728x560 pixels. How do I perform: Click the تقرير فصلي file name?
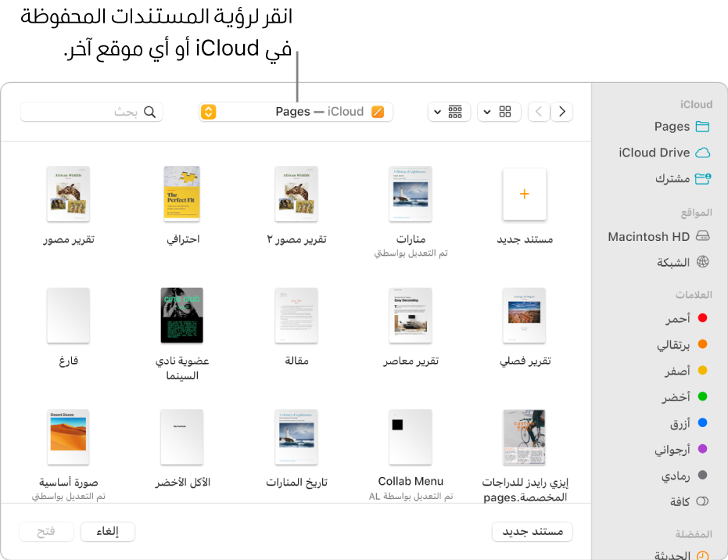click(x=525, y=361)
